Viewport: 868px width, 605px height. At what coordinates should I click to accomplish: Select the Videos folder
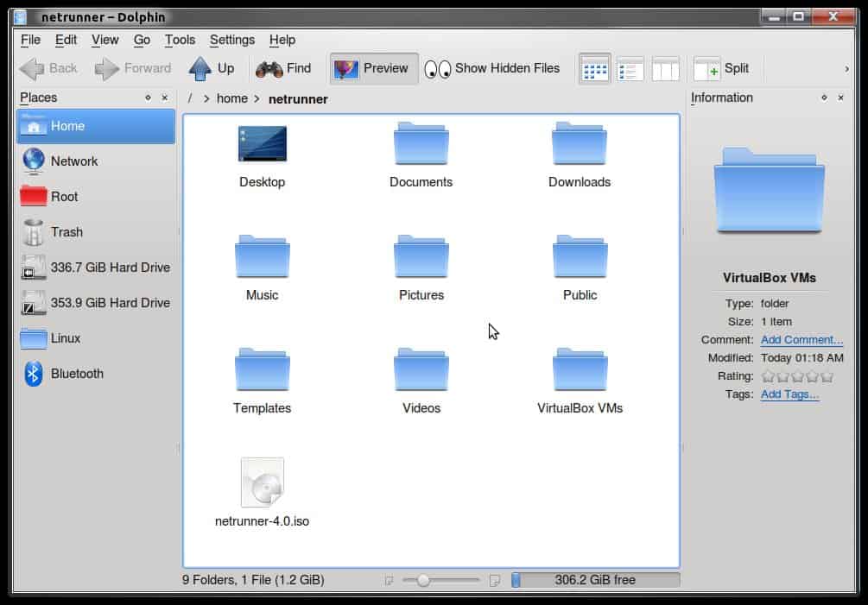[421, 382]
